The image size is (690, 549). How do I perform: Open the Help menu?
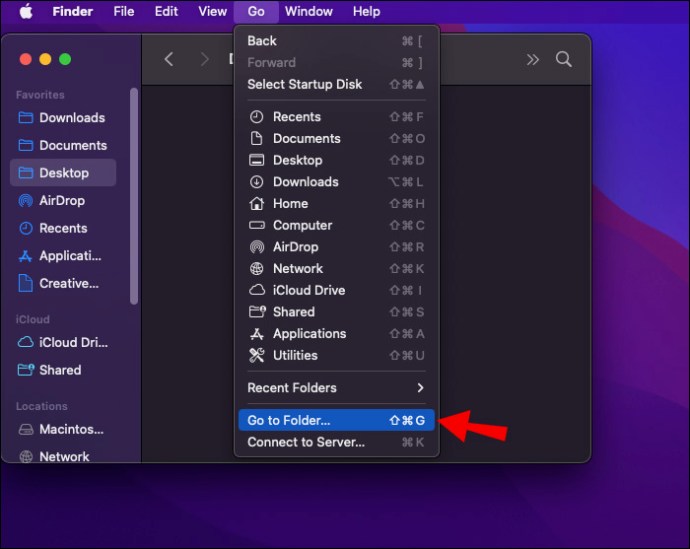pyautogui.click(x=366, y=11)
